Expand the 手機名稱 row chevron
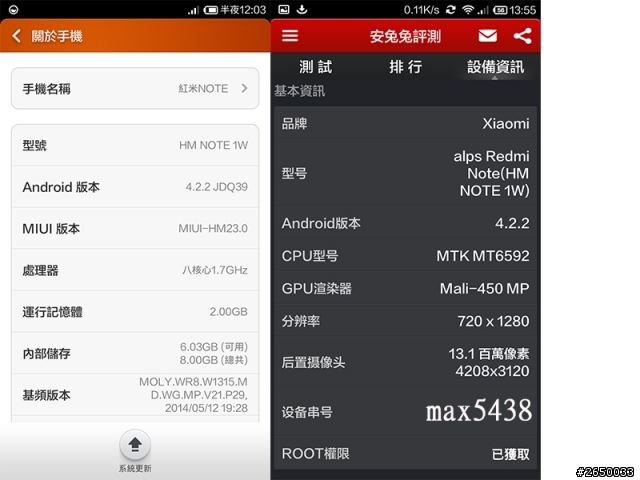The height and width of the screenshot is (480, 640). coord(244,88)
